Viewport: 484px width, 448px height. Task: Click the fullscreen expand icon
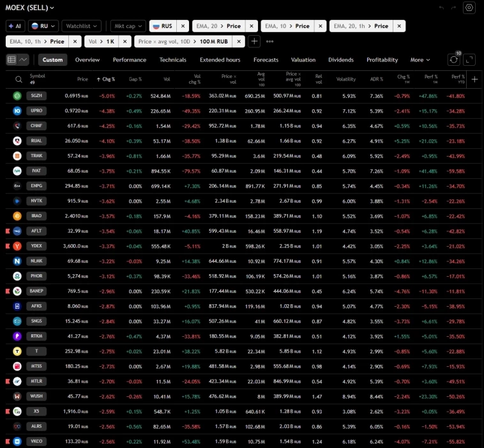tap(469, 59)
